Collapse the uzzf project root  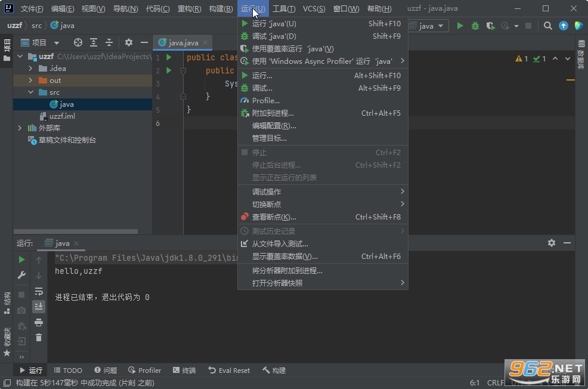[x=20, y=56]
